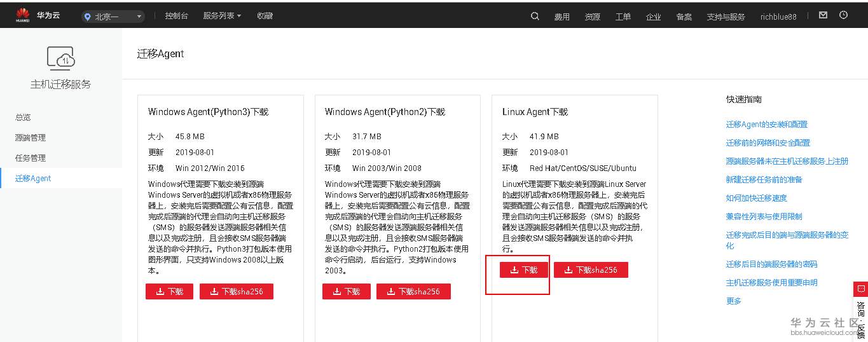Go to 总览 in the sidebar
Screen dimensions: 868x342
coord(23,118)
